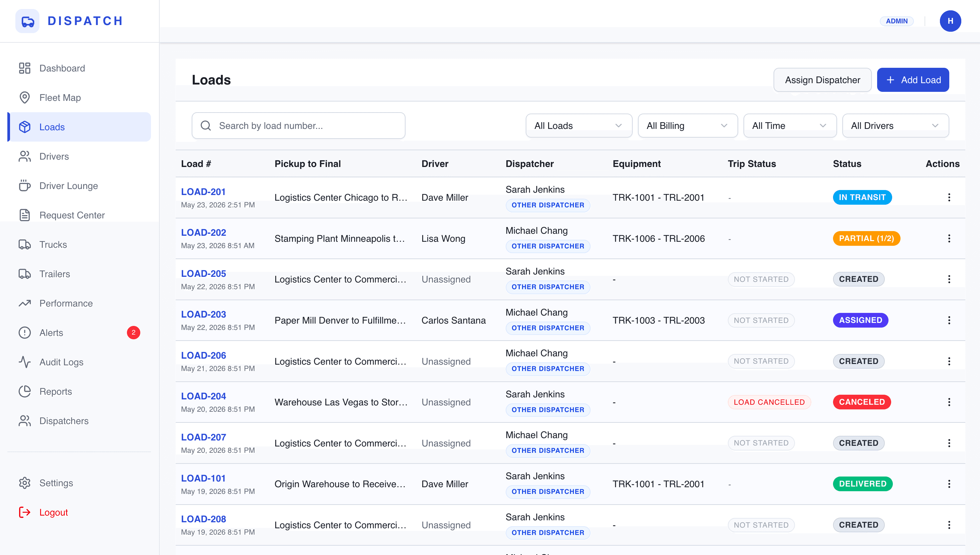Open actions menu for LOAD-205 row
This screenshot has height=555, width=980.
(x=949, y=279)
